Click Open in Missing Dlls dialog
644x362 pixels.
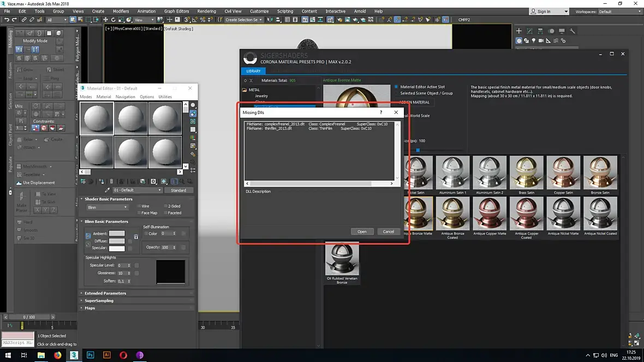tap(362, 232)
